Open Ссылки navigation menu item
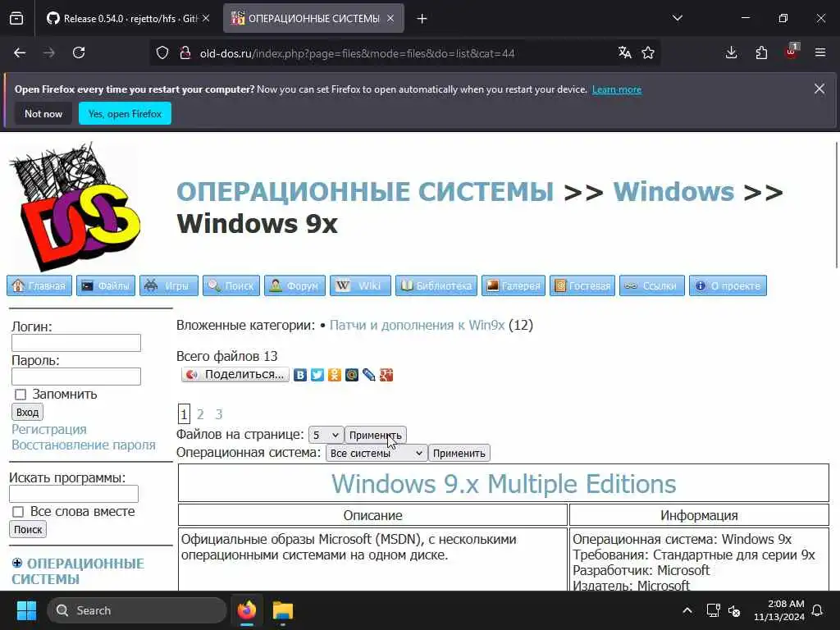 tap(652, 285)
